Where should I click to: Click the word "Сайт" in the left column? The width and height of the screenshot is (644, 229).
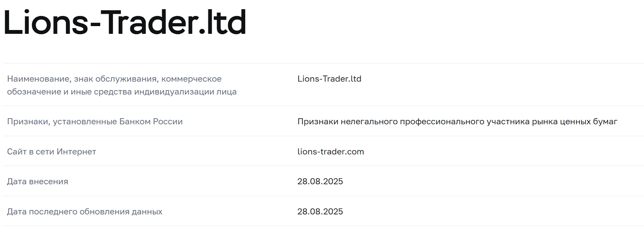click(x=17, y=152)
